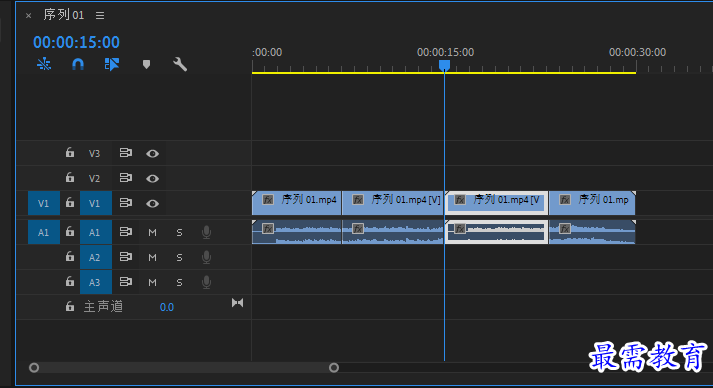Solo audio track A1
This screenshot has width=713, height=388.
(179, 233)
